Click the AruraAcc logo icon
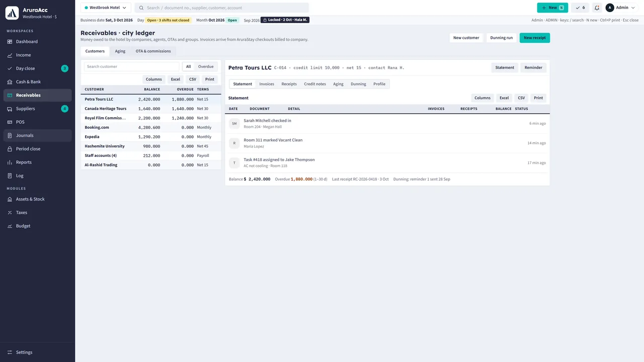 pos(12,13)
